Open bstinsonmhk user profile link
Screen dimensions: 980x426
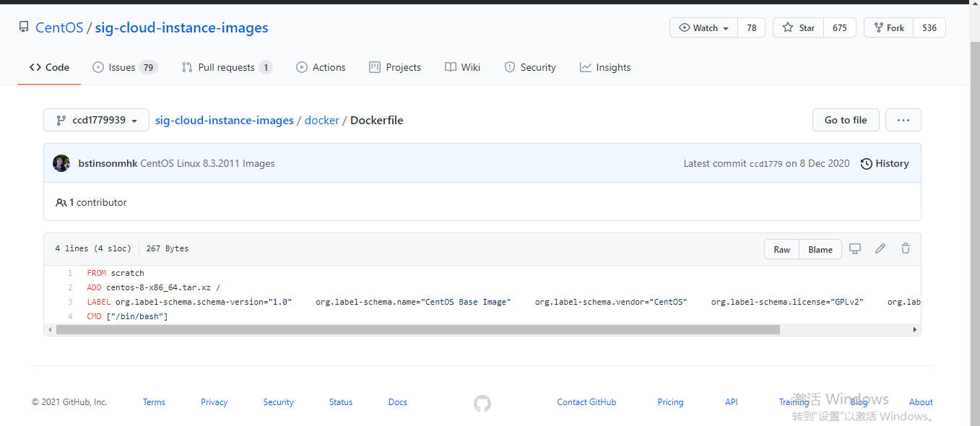(108, 163)
